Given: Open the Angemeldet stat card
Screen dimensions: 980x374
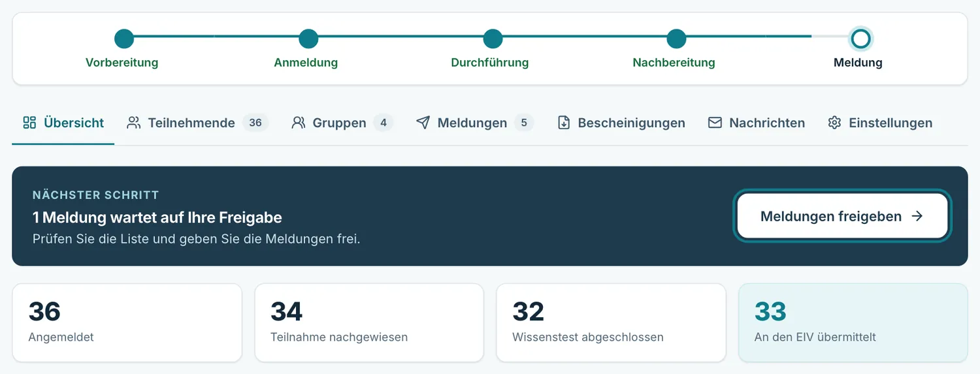Looking at the screenshot, I should tap(127, 322).
